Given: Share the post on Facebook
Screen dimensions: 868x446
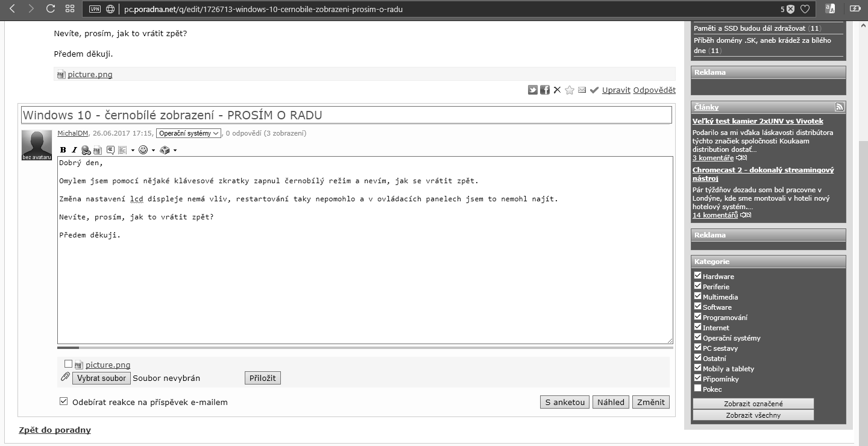Looking at the screenshot, I should 545,90.
